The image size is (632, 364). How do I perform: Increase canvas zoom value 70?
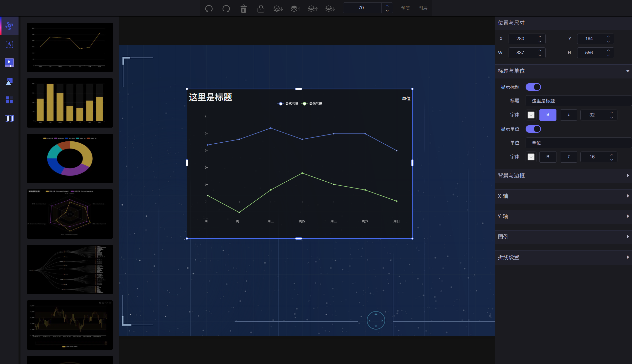[387, 5]
